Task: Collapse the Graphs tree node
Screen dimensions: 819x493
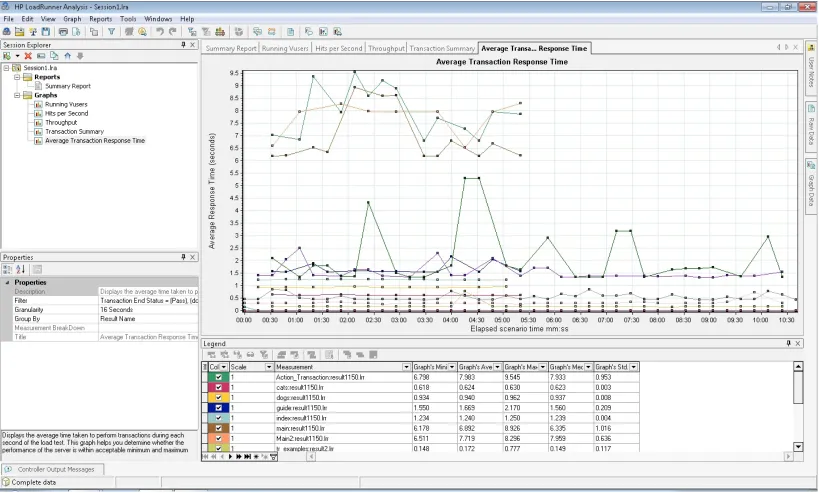Action: 18,95
